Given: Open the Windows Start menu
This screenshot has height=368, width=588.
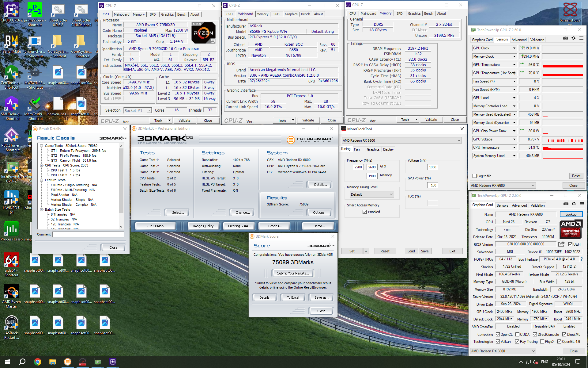Looking at the screenshot, I should point(7,362).
